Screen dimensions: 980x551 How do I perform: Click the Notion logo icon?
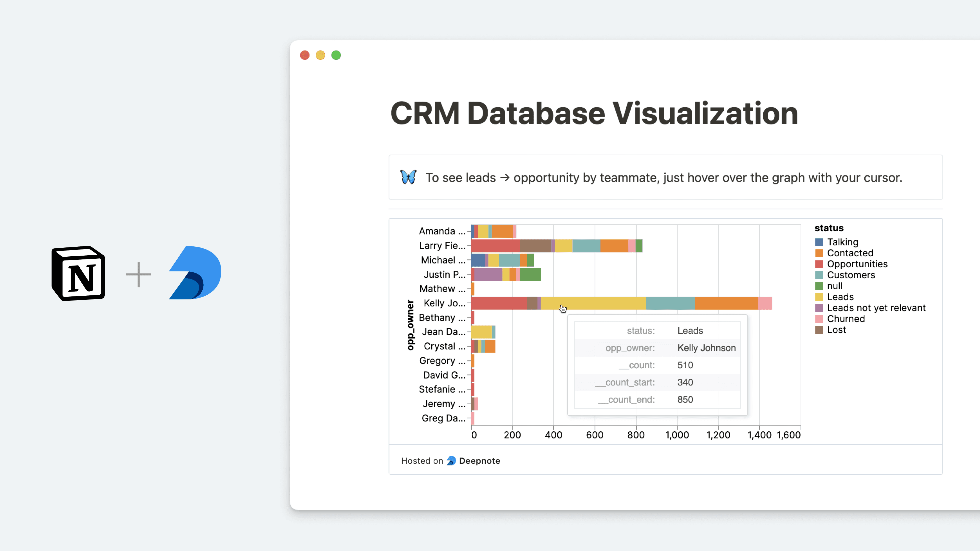[x=78, y=273]
